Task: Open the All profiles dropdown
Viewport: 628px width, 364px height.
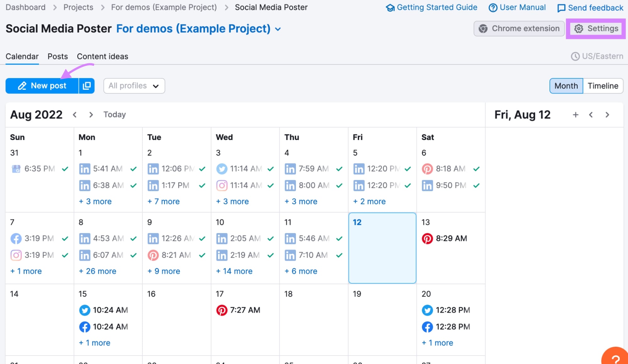Action: 134,86
